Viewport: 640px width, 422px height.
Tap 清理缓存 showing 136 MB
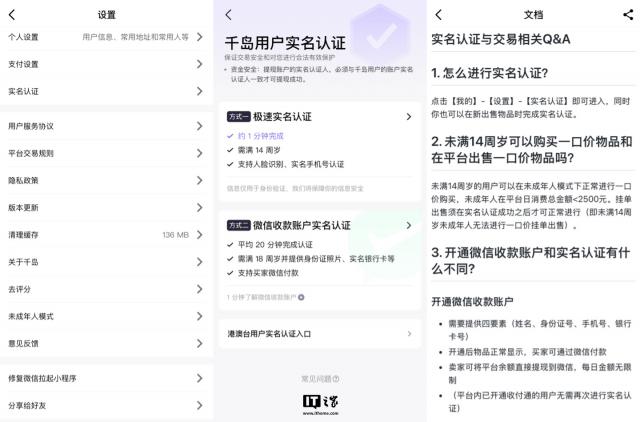click(x=106, y=235)
